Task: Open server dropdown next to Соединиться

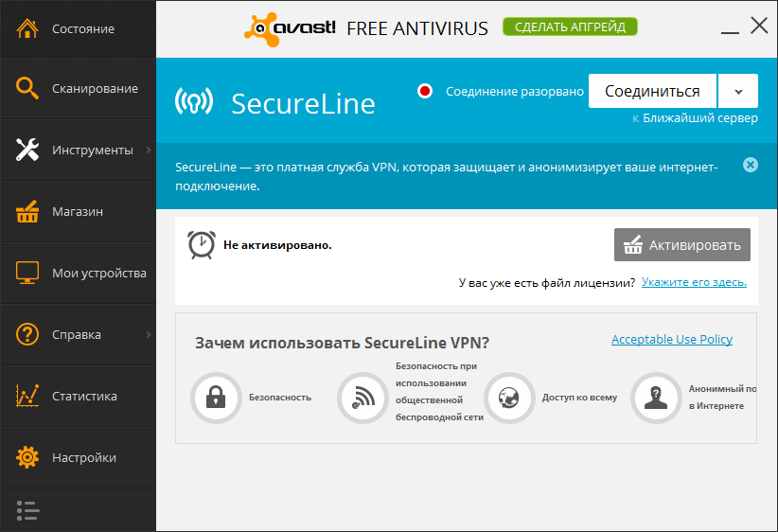Action: tap(738, 92)
